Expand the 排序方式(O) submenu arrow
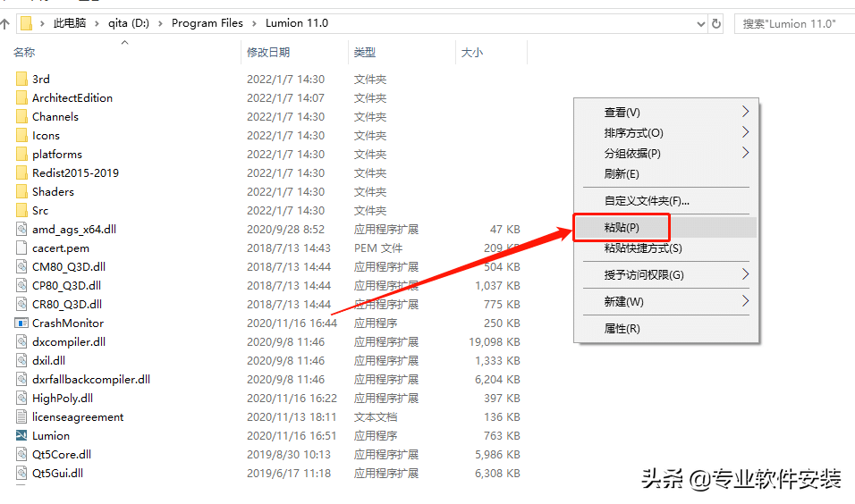The height and width of the screenshot is (504, 855). click(745, 132)
